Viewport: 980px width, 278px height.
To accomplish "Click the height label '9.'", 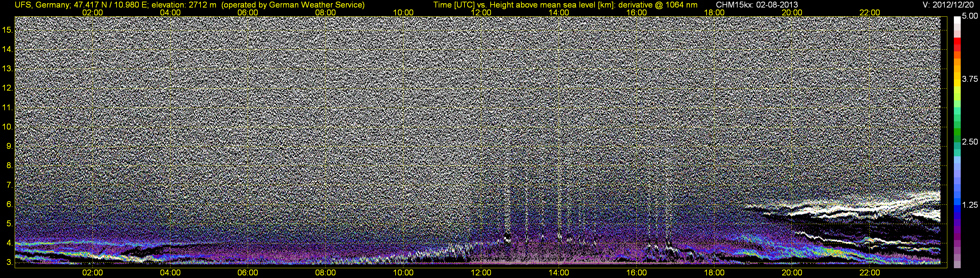I will pyautogui.click(x=9, y=146).
